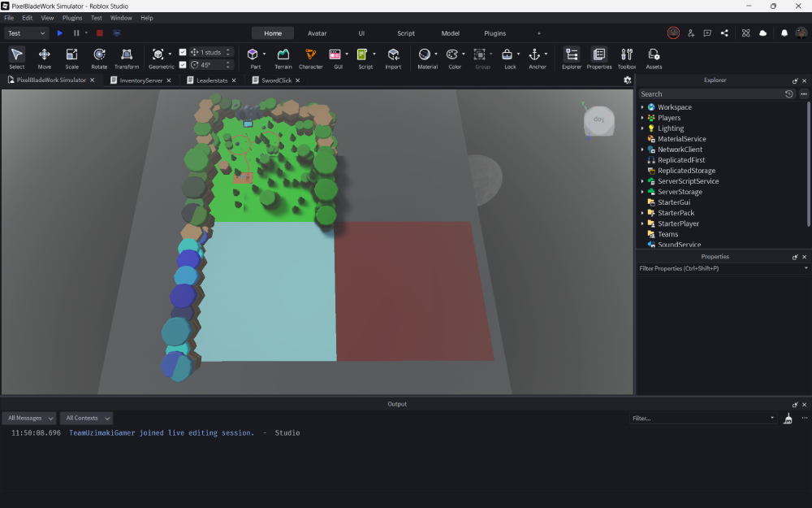This screenshot has width=812, height=508.
Task: Add a custom ribbon tab with plus
Action: [538, 33]
